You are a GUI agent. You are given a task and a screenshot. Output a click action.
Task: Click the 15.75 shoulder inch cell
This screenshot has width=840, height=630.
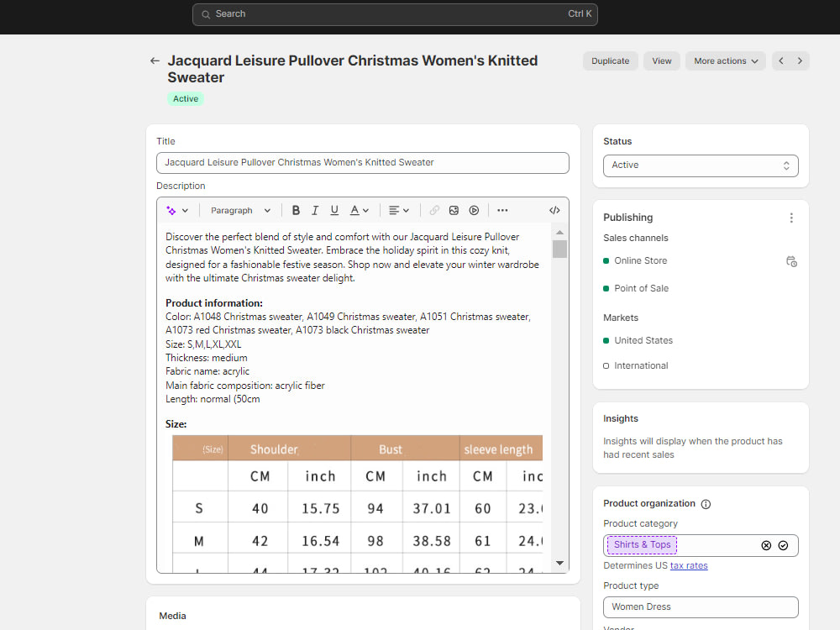pyautogui.click(x=320, y=508)
